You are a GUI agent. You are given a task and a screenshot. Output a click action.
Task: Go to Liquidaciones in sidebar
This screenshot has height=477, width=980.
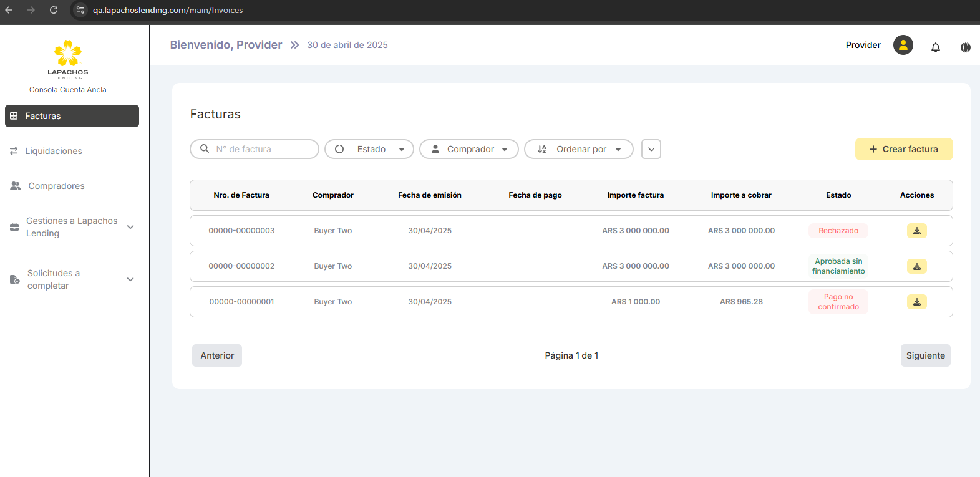pos(54,151)
